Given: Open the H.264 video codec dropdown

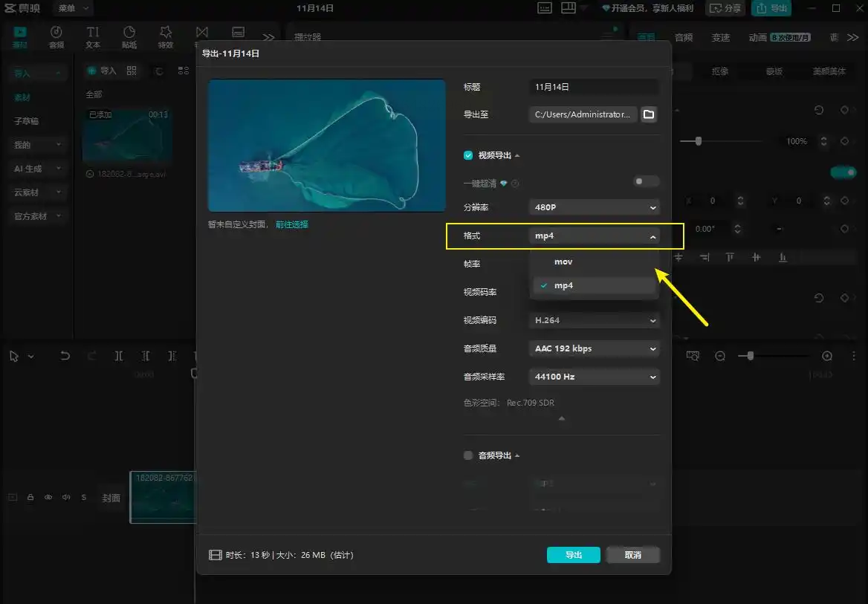Looking at the screenshot, I should point(594,320).
